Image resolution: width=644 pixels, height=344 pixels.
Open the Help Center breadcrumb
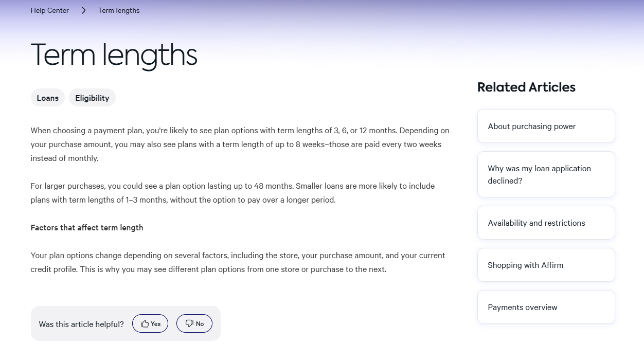point(49,10)
